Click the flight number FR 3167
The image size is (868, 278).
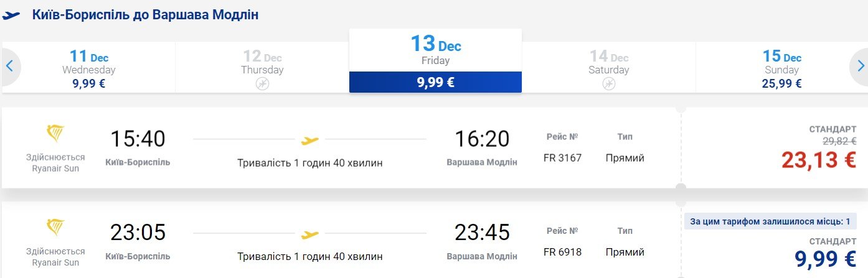pyautogui.click(x=562, y=158)
